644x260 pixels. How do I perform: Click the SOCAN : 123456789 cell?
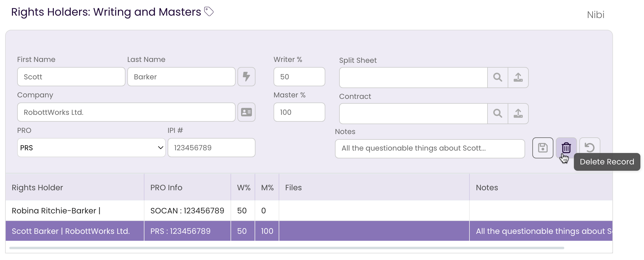click(187, 211)
